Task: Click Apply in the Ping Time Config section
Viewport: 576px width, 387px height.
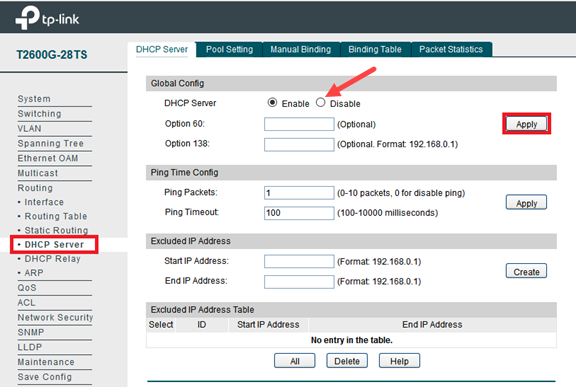Action: point(526,202)
